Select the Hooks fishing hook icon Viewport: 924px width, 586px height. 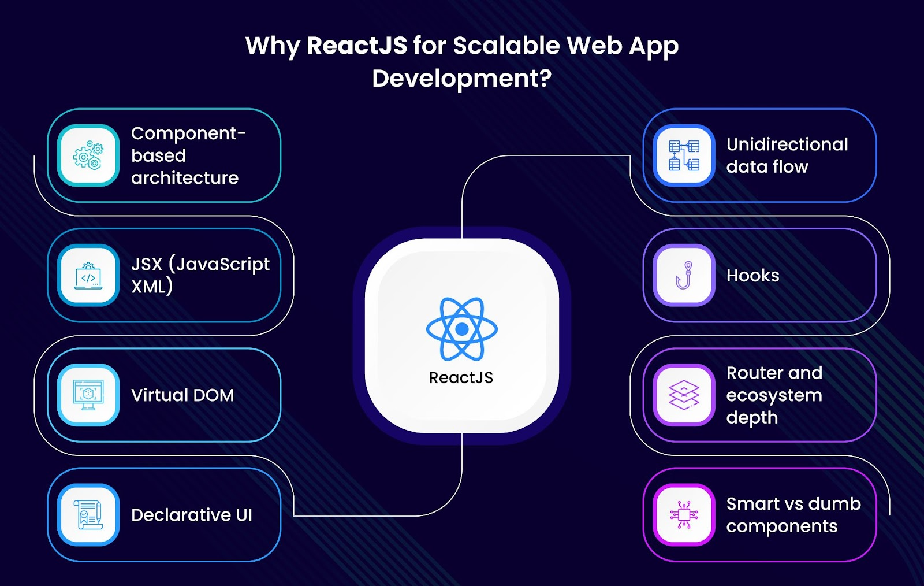click(684, 275)
